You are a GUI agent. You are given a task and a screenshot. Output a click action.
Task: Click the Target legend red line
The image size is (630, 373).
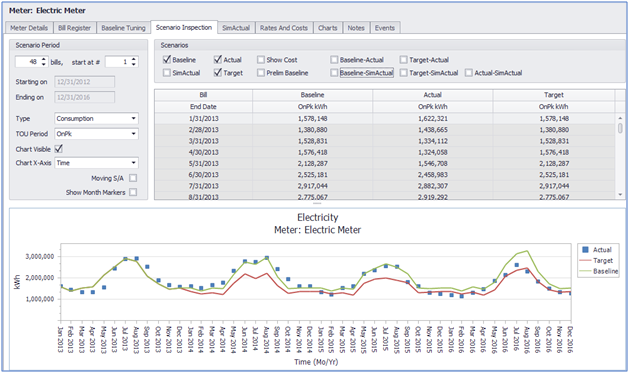point(585,260)
